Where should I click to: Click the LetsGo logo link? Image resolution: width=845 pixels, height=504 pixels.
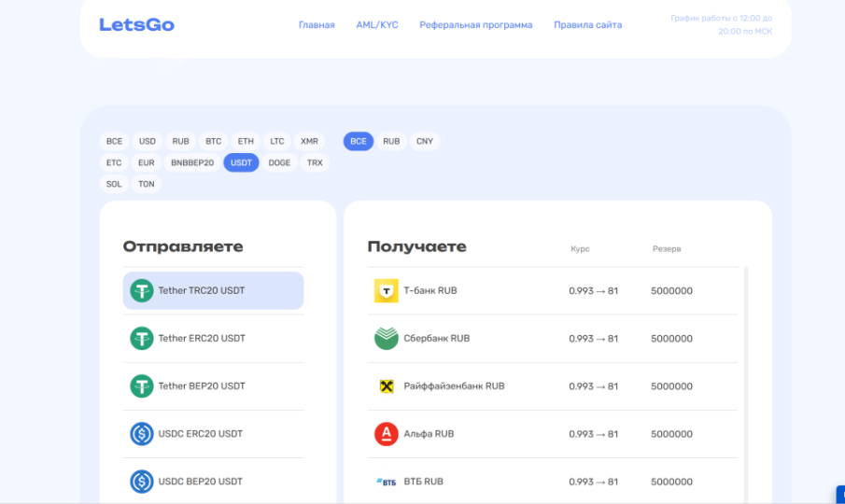point(136,25)
